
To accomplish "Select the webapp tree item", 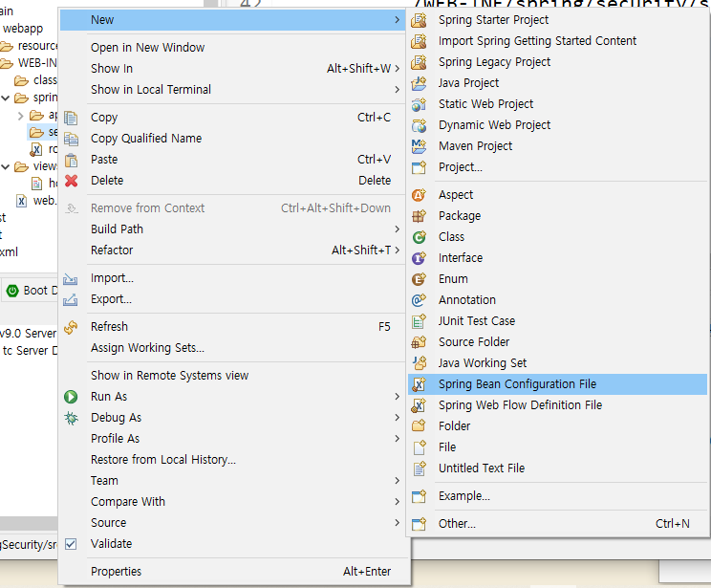I will [x=23, y=29].
